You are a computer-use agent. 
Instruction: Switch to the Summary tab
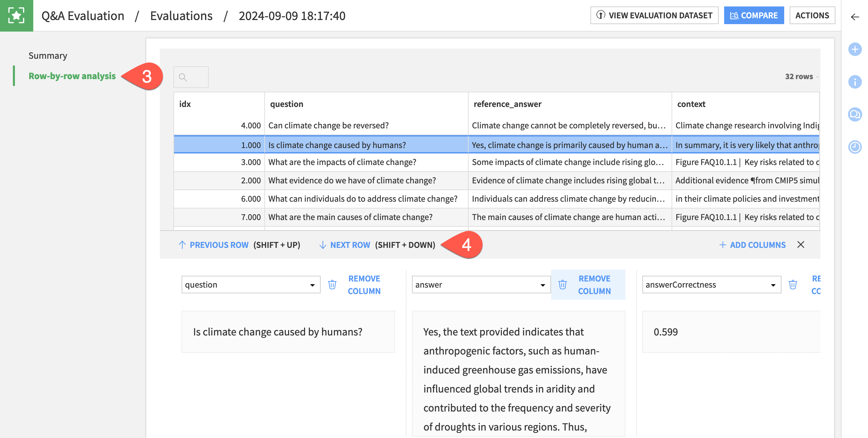coord(48,55)
